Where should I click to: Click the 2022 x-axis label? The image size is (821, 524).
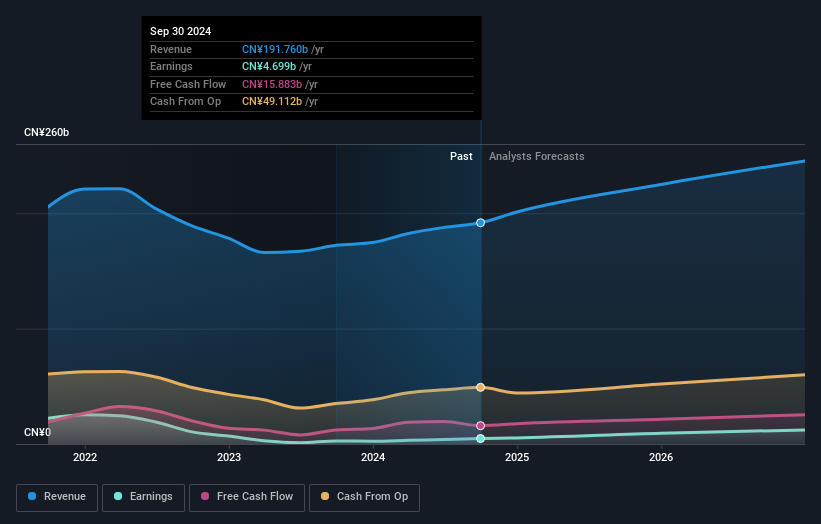coord(85,457)
